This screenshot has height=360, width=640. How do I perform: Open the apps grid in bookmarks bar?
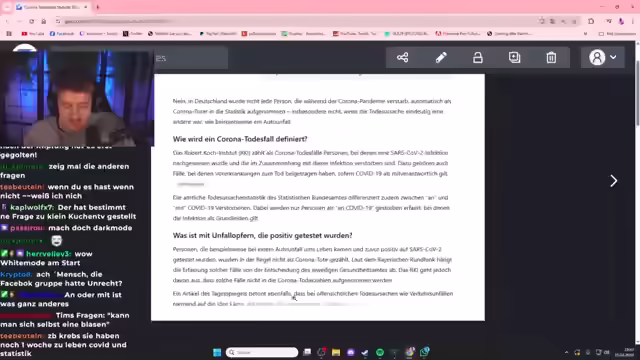(x=9, y=33)
